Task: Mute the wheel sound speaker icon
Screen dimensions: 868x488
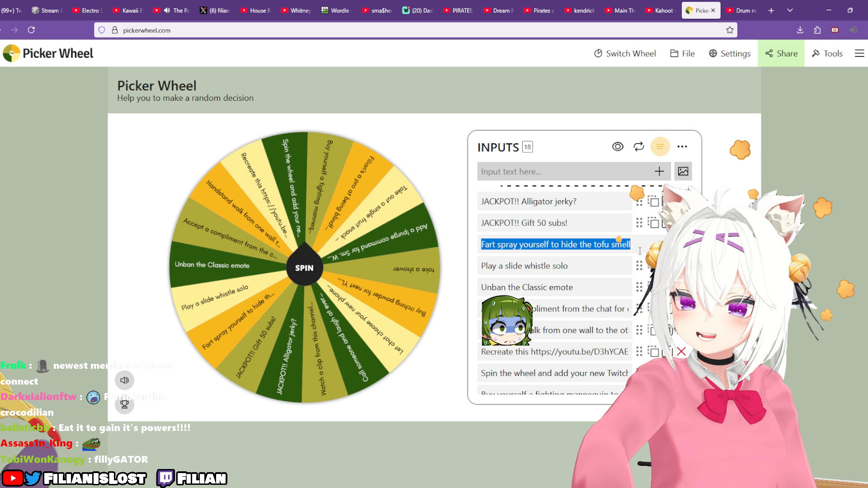Action: pyautogui.click(x=124, y=380)
